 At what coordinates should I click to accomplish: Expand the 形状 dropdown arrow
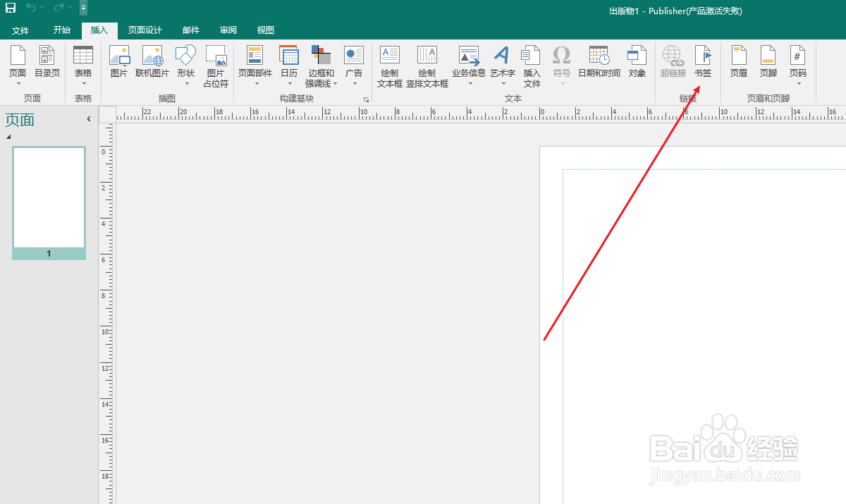tap(187, 83)
